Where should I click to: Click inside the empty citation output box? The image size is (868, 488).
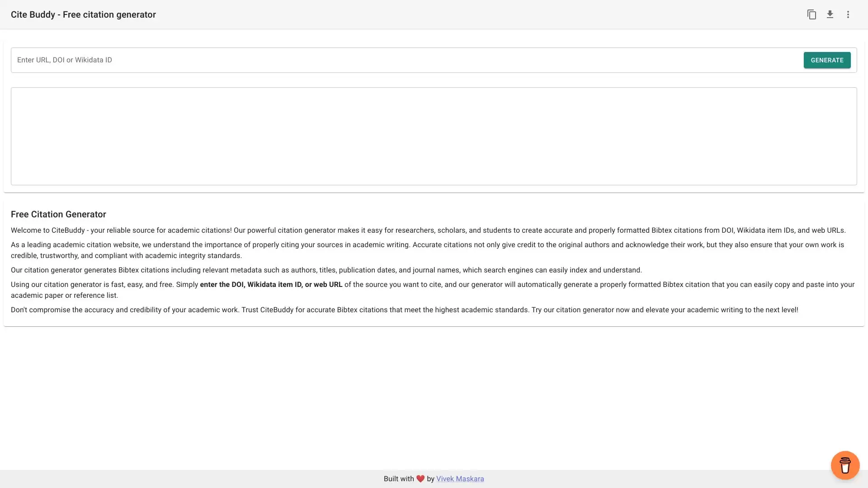(x=434, y=136)
